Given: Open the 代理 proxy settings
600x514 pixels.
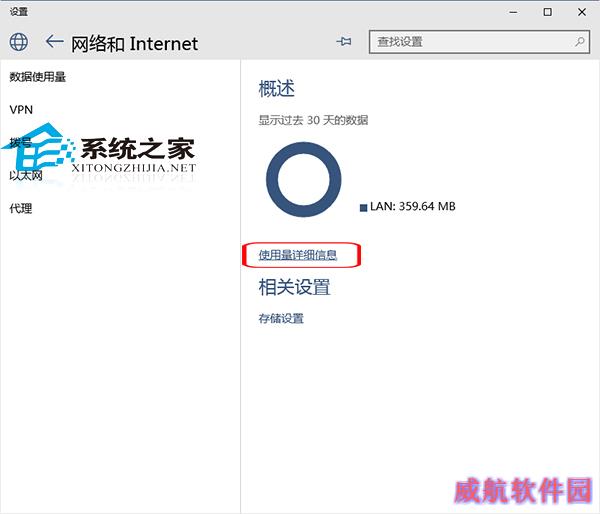Looking at the screenshot, I should coord(21,209).
